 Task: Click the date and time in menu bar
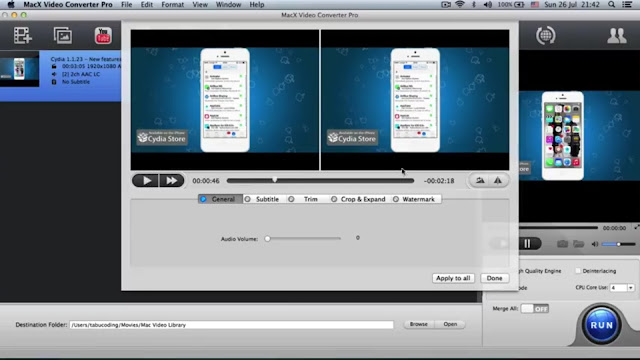pos(572,4)
